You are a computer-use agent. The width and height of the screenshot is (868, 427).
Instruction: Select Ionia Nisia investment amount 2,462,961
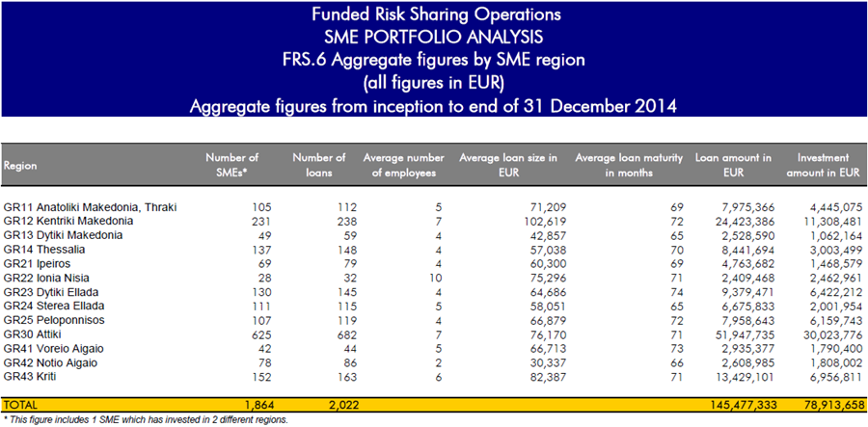pos(837,278)
